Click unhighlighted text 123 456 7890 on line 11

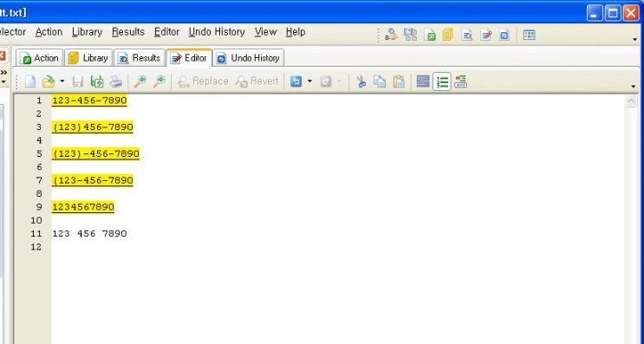click(x=89, y=234)
